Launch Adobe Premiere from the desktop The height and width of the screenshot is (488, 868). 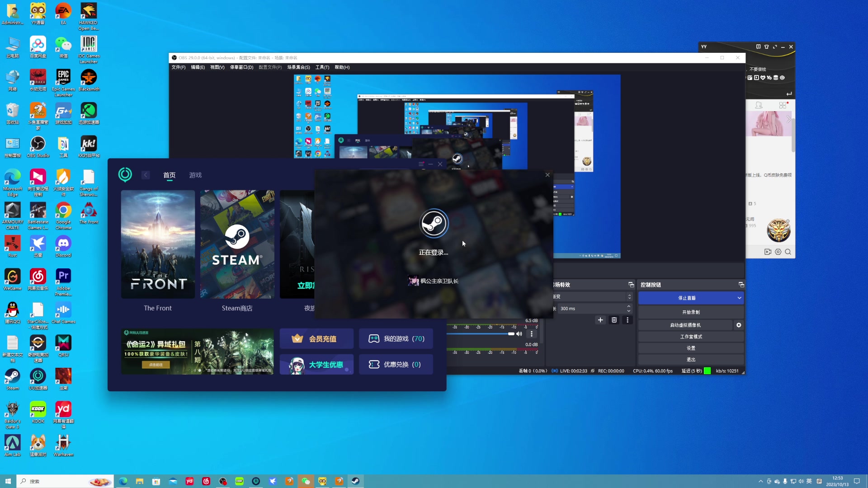coord(63,282)
